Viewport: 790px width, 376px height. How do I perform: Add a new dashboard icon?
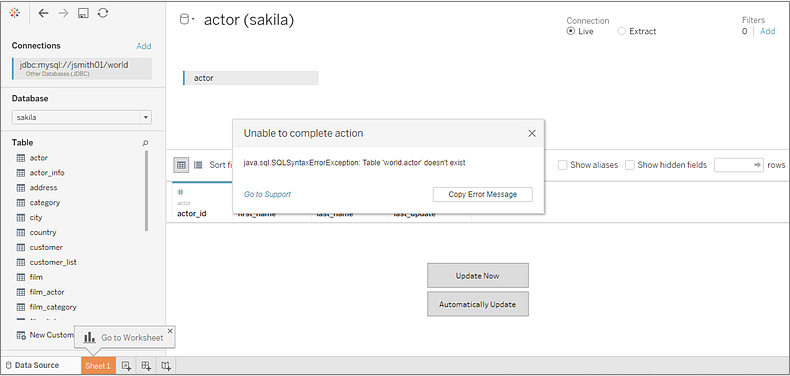coord(146,366)
